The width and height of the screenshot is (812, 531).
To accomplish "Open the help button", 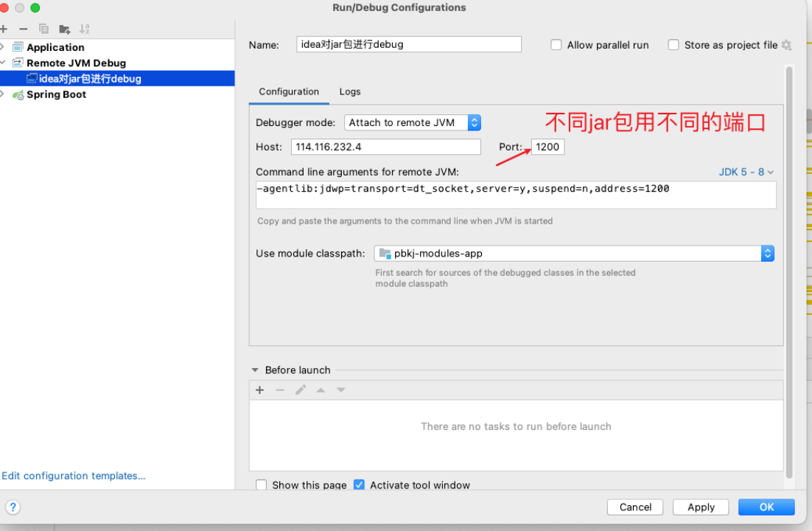I will pos(13,507).
